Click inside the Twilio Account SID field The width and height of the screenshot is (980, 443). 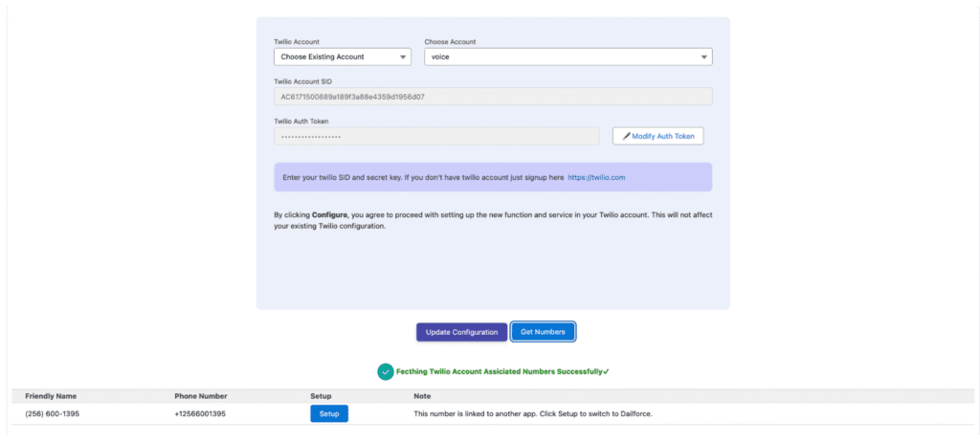click(x=492, y=97)
